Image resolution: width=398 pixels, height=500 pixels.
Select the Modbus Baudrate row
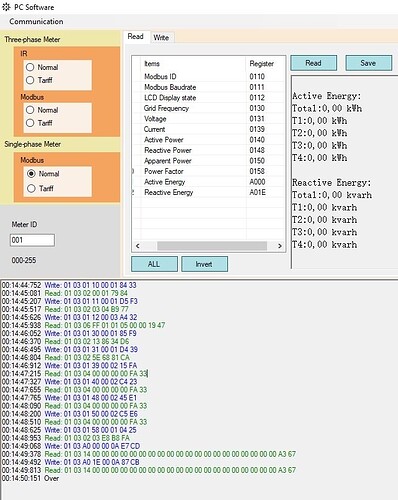pyautogui.click(x=209, y=87)
